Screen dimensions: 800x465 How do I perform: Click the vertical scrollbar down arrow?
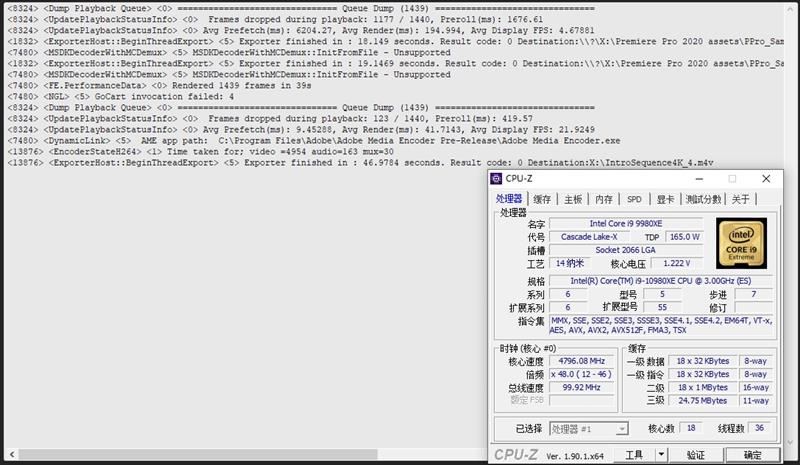791,443
